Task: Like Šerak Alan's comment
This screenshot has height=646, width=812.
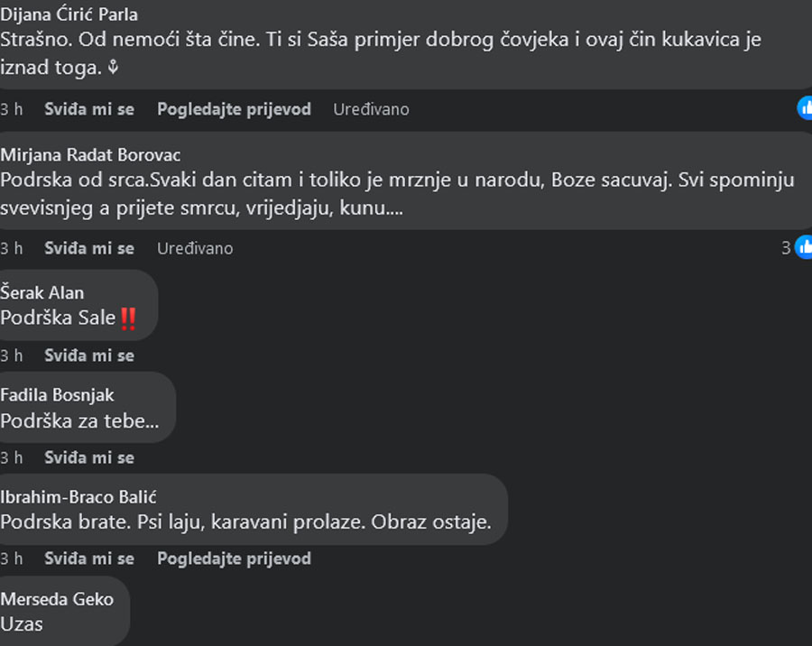Action: 89,355
